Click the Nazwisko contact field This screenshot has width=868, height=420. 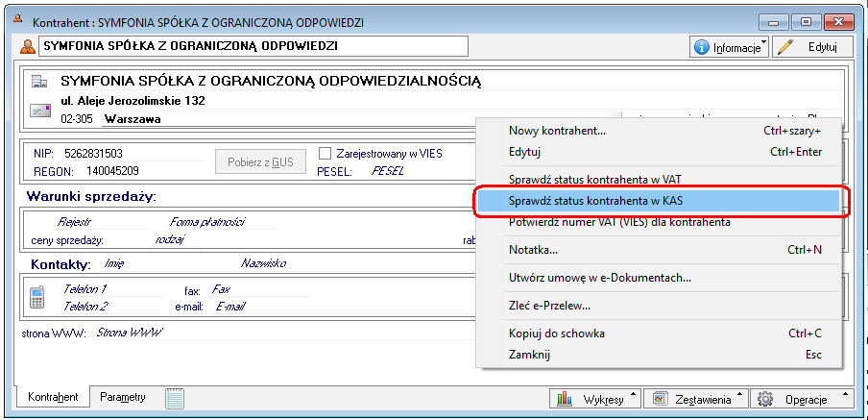(x=263, y=263)
